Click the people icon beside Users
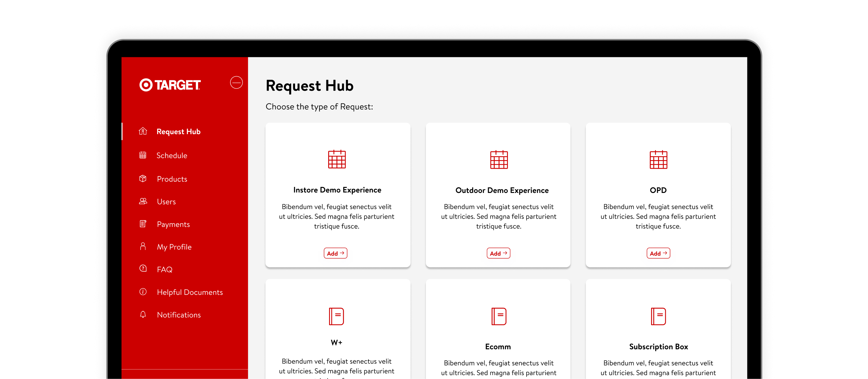 [x=143, y=201]
